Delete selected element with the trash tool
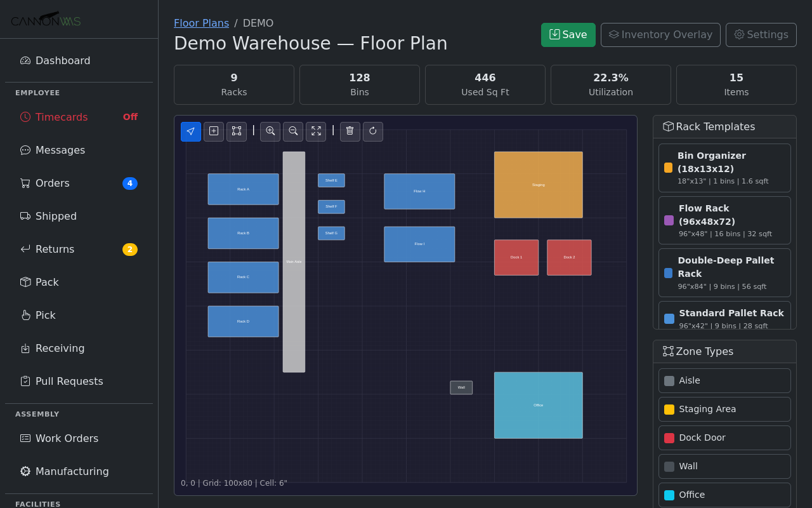This screenshot has height=508, width=812. (350, 131)
